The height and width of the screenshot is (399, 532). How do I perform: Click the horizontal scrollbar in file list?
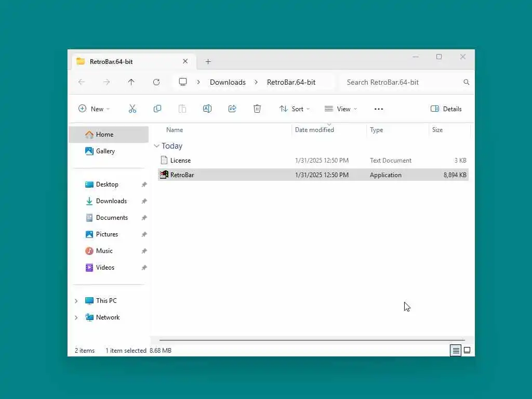(312, 340)
